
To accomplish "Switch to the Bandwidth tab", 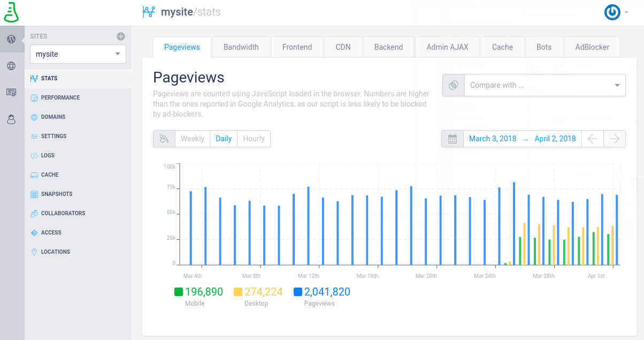I will [241, 47].
